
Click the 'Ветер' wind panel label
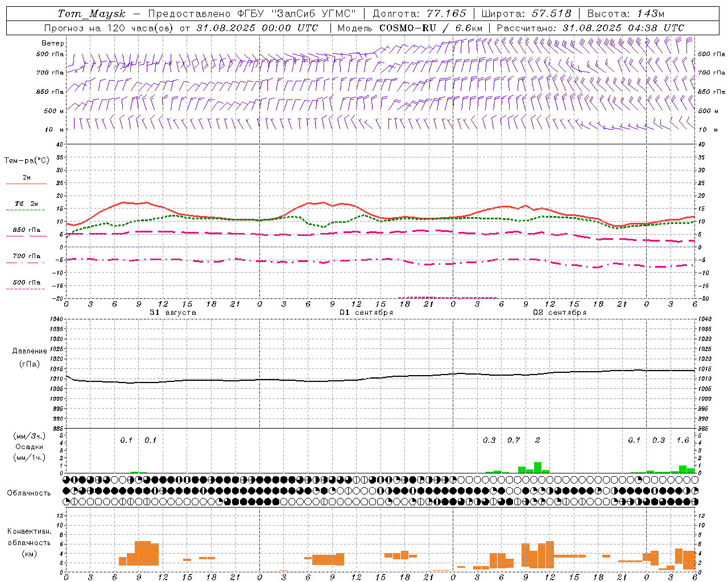pos(53,43)
